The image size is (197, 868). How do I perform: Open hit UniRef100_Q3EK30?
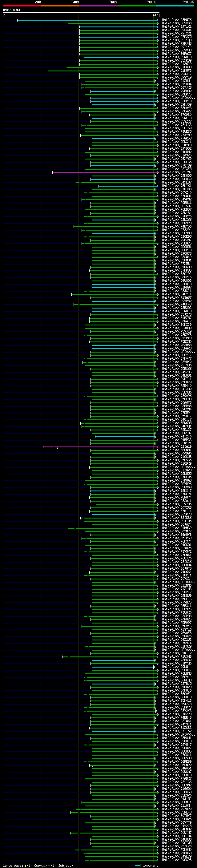[x=177, y=660]
